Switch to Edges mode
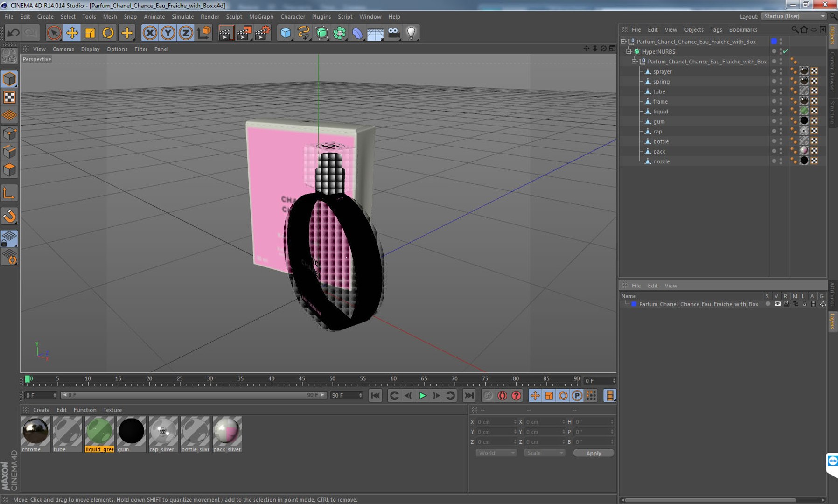This screenshot has width=838, height=504. tap(9, 152)
